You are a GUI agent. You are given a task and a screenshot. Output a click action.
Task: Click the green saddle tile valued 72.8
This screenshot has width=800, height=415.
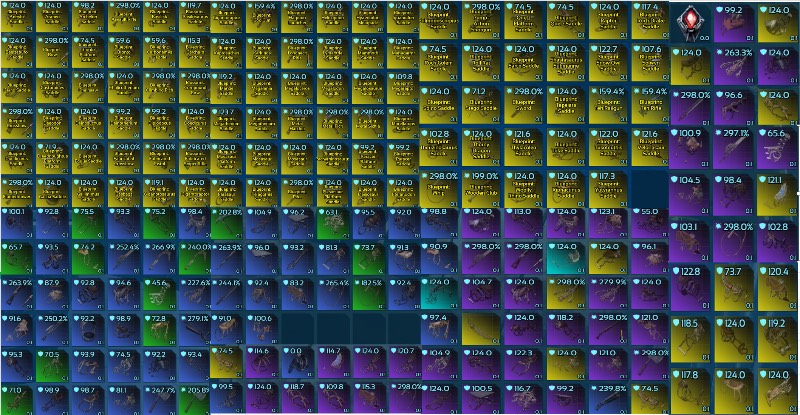pyautogui.click(x=160, y=330)
